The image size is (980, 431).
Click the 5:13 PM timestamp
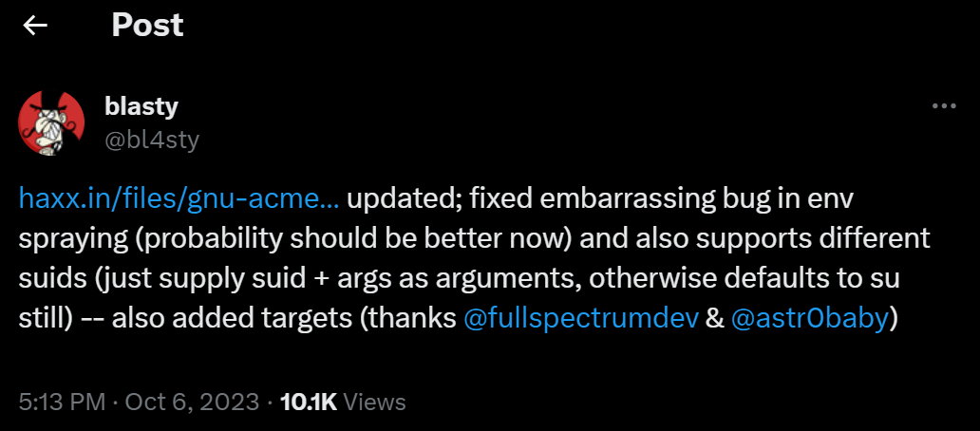click(x=62, y=402)
